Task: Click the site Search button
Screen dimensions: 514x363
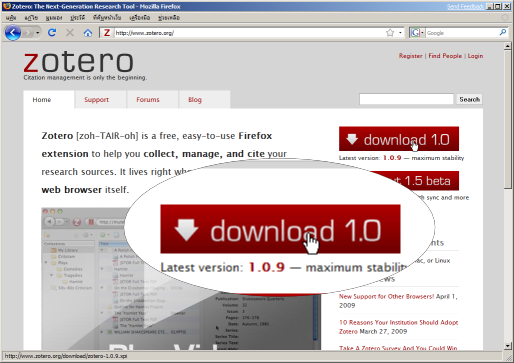Action: (x=469, y=99)
